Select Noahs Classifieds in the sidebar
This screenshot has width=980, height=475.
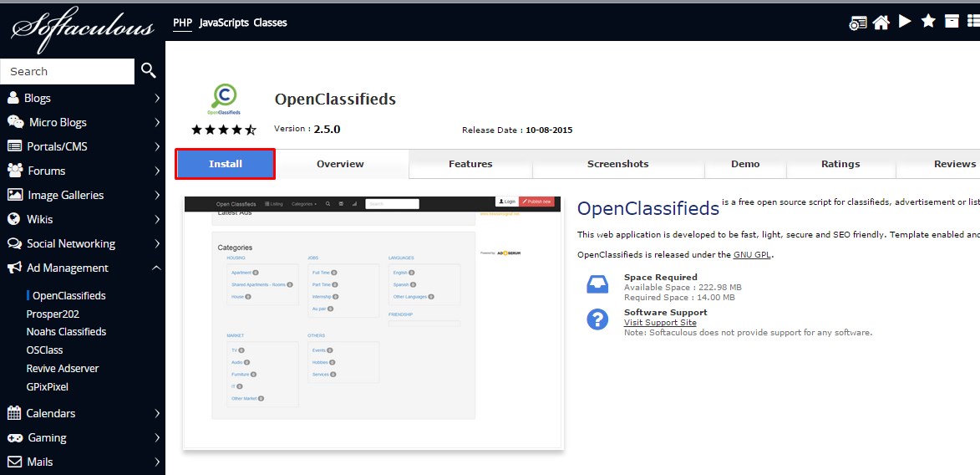[66, 332]
